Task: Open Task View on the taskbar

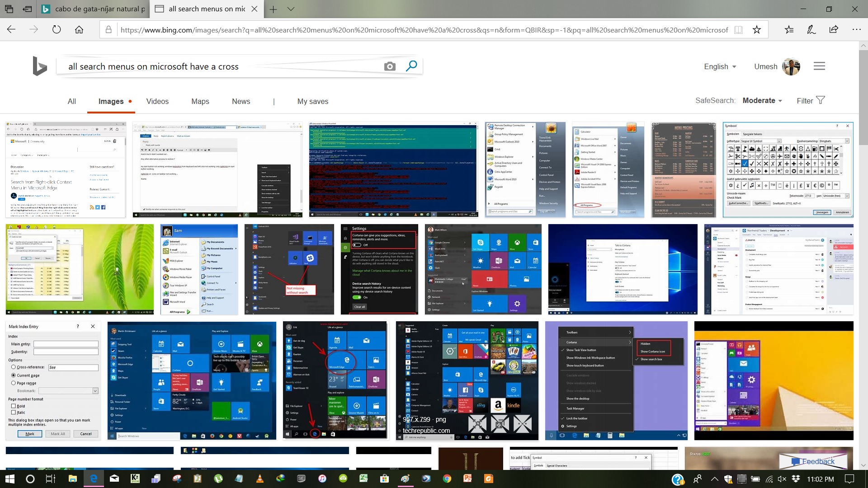Action: tap(51, 479)
